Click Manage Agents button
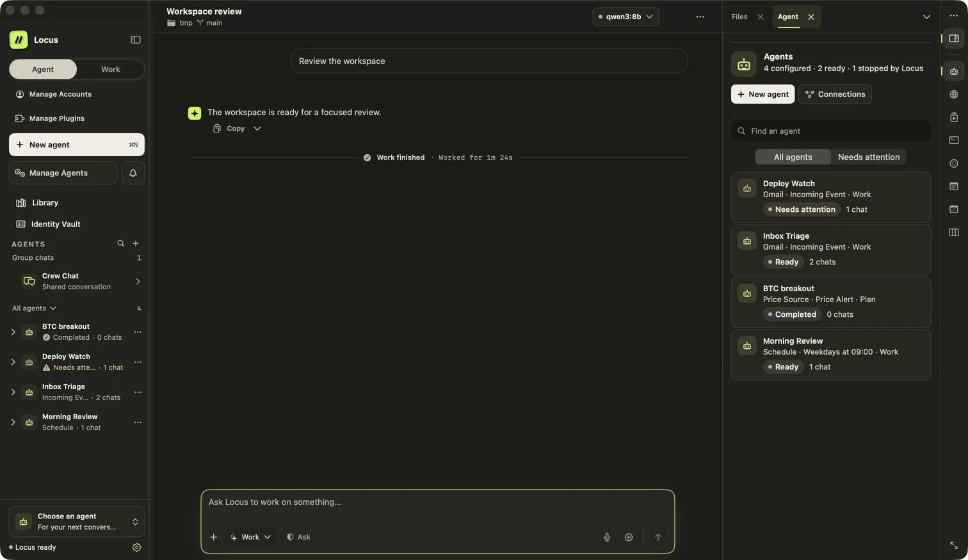Viewport: 968px width, 560px height. point(63,173)
